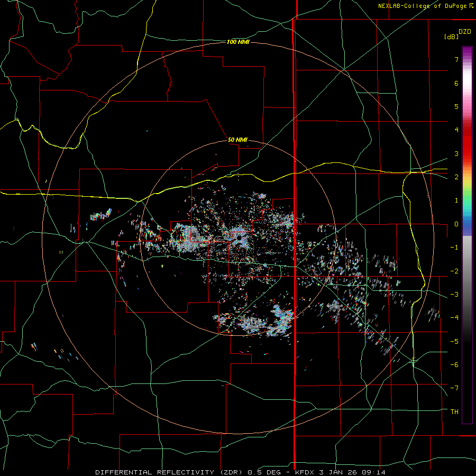This screenshot has height=476, width=476.
Task: Click the 5 value on the color scale
Action: 456,106
